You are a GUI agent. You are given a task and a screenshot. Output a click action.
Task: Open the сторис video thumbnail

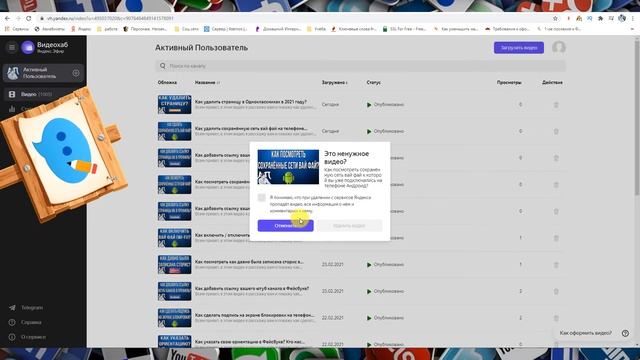point(174,264)
